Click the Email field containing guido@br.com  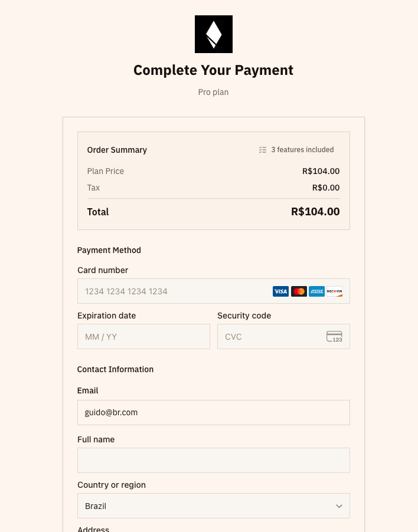(213, 413)
